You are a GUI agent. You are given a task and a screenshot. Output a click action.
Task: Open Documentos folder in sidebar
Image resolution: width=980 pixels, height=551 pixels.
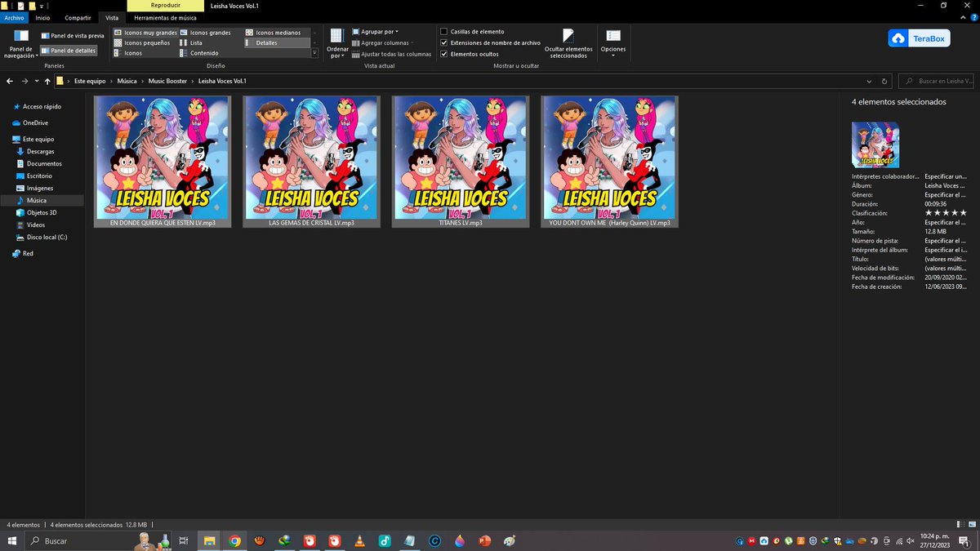(44, 164)
